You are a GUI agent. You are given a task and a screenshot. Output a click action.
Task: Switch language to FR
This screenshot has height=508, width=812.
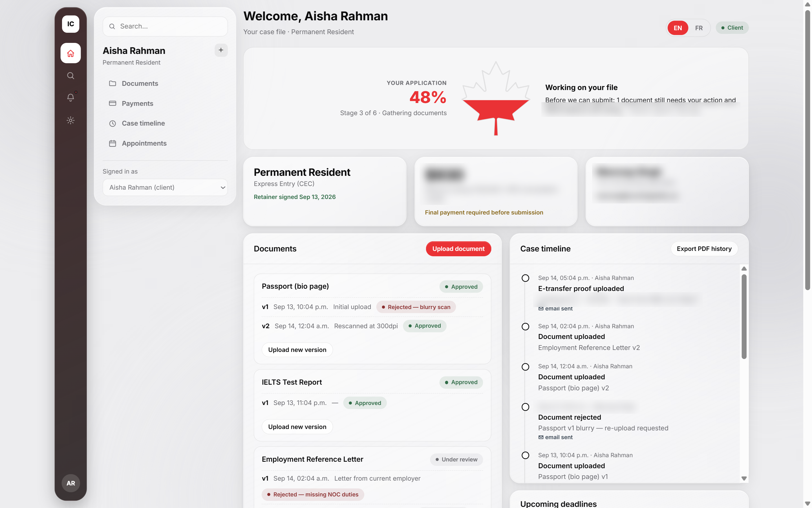699,28
